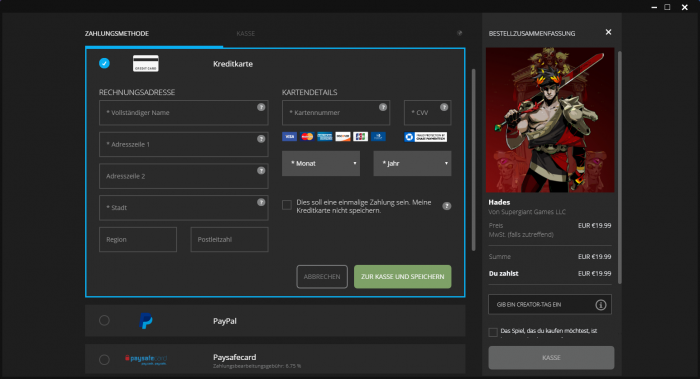Click help icon in Kartennummer field
The image size is (700, 379).
click(x=383, y=107)
